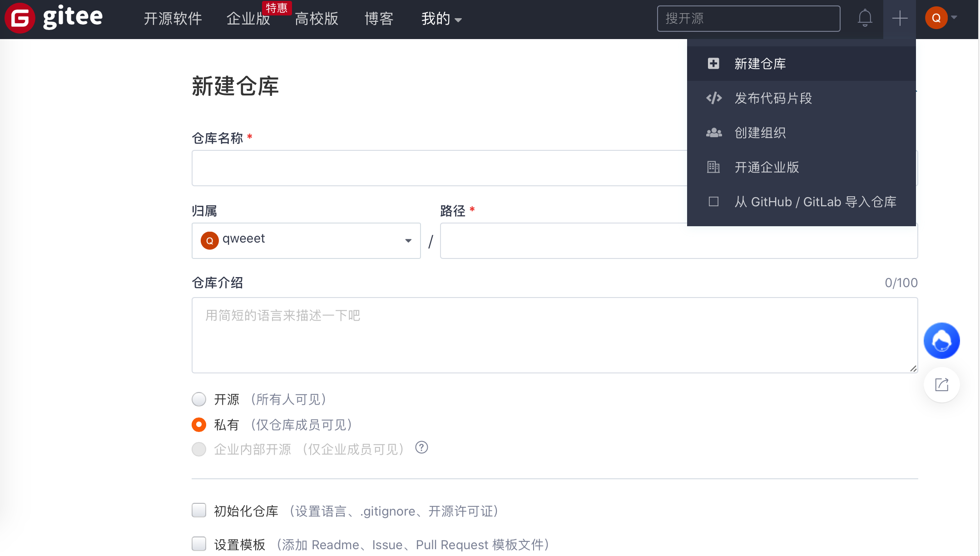
Task: Click the user avatar icon
Action: pos(935,18)
